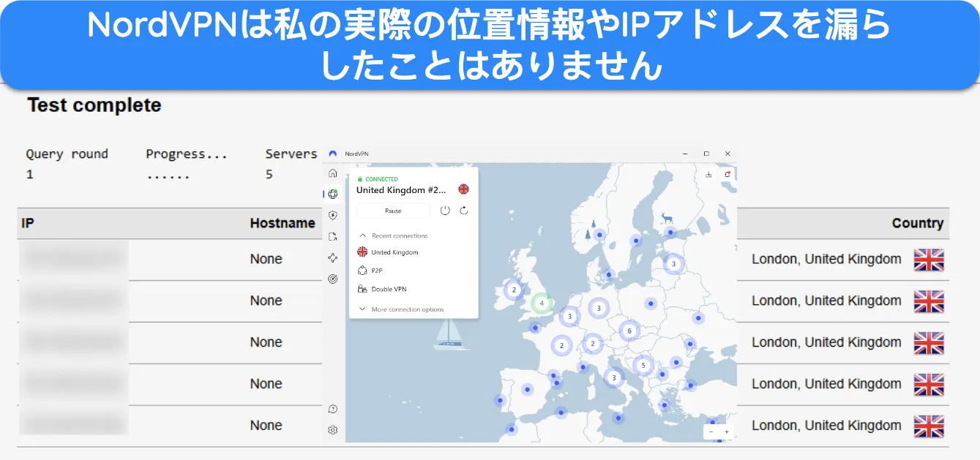The width and height of the screenshot is (980, 460).
Task: Click the NordVPN logo in title bar
Action: tap(333, 154)
